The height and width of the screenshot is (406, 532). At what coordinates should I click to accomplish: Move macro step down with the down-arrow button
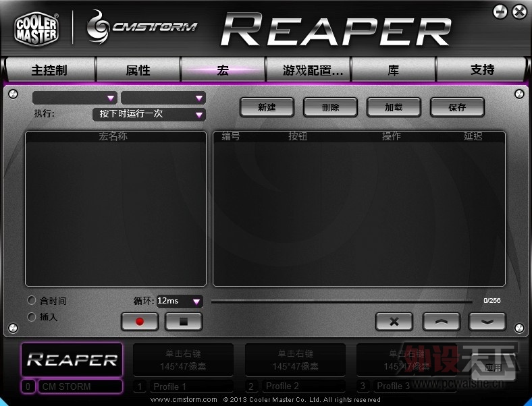click(x=487, y=321)
